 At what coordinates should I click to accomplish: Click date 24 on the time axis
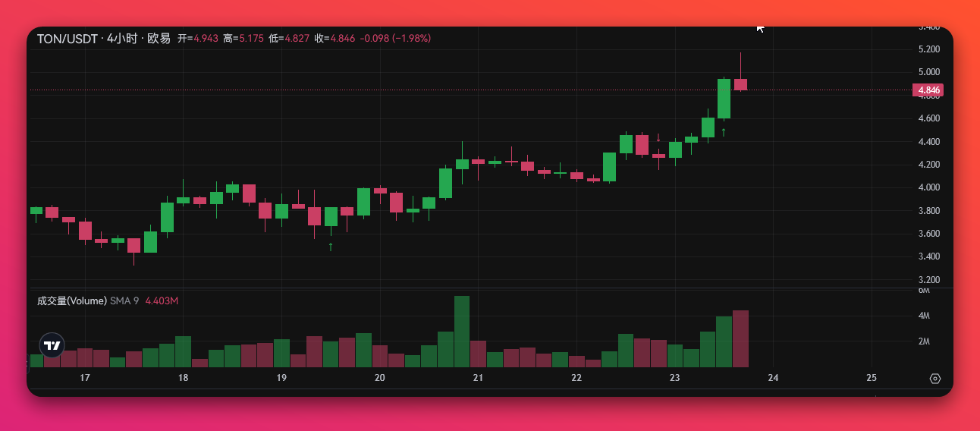pyautogui.click(x=773, y=378)
